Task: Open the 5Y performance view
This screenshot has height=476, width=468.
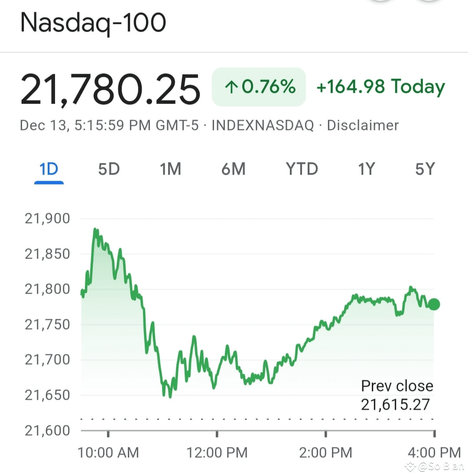Action: coord(425,169)
